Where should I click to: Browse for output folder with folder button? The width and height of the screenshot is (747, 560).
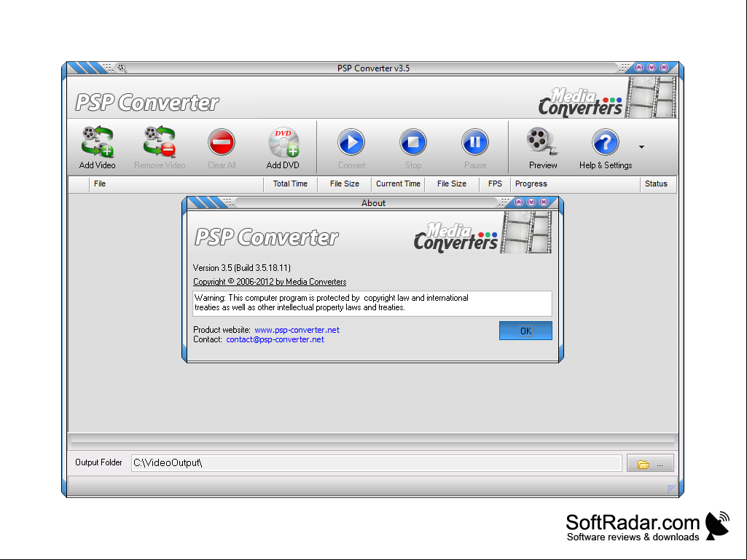pyautogui.click(x=650, y=463)
